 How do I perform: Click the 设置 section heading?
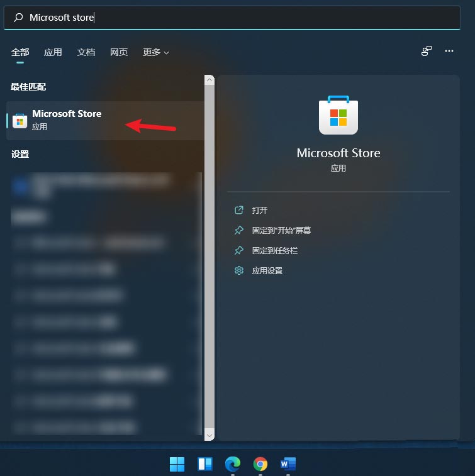point(20,154)
